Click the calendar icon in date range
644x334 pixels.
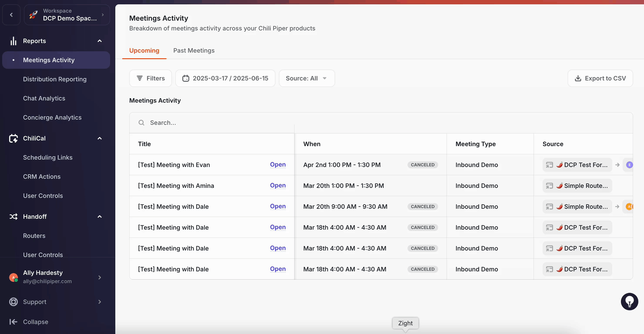pos(186,78)
